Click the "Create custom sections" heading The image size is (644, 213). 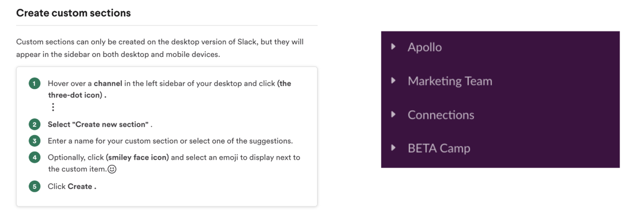tap(74, 13)
